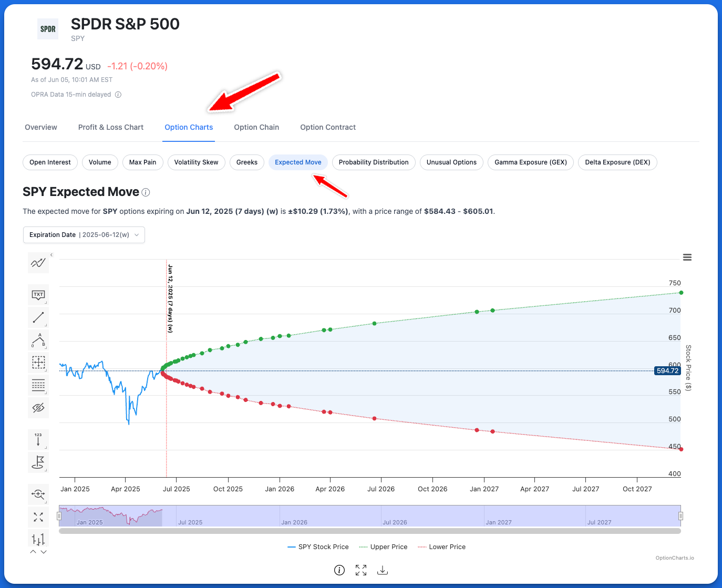Screen dimensions: 722x588
Task: Select the line drawing tool
Action: coord(38,317)
